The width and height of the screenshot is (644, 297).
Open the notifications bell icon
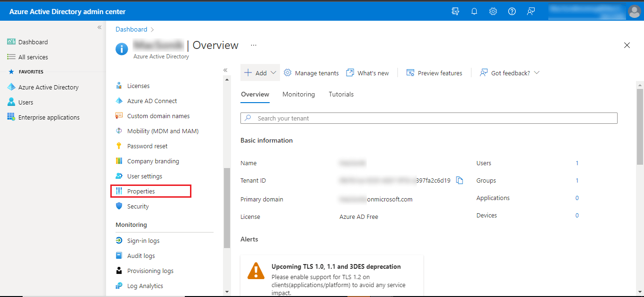click(x=474, y=11)
